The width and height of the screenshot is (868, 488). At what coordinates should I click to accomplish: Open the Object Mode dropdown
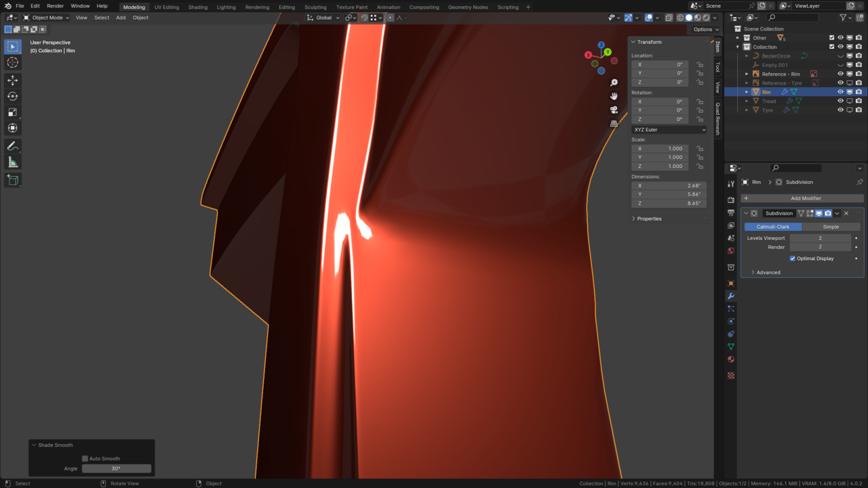tap(46, 18)
